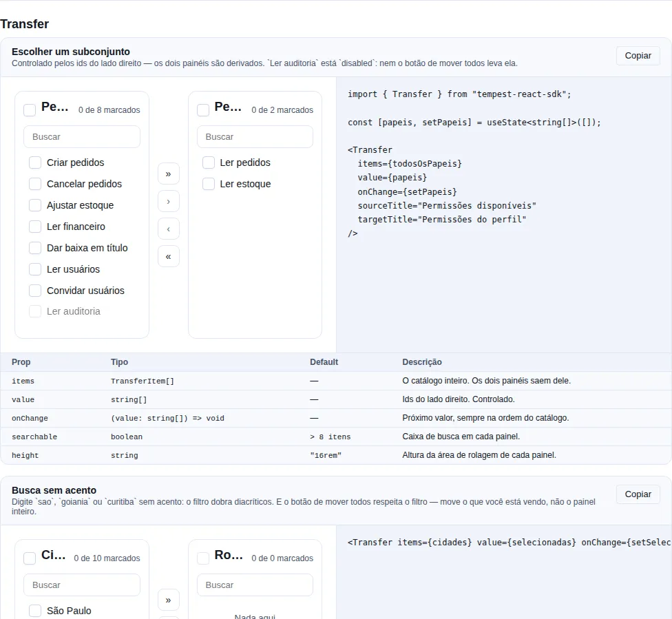Tick the Cancelar pedidos checkbox
Viewport: 672px width, 619px height.
[x=35, y=184]
